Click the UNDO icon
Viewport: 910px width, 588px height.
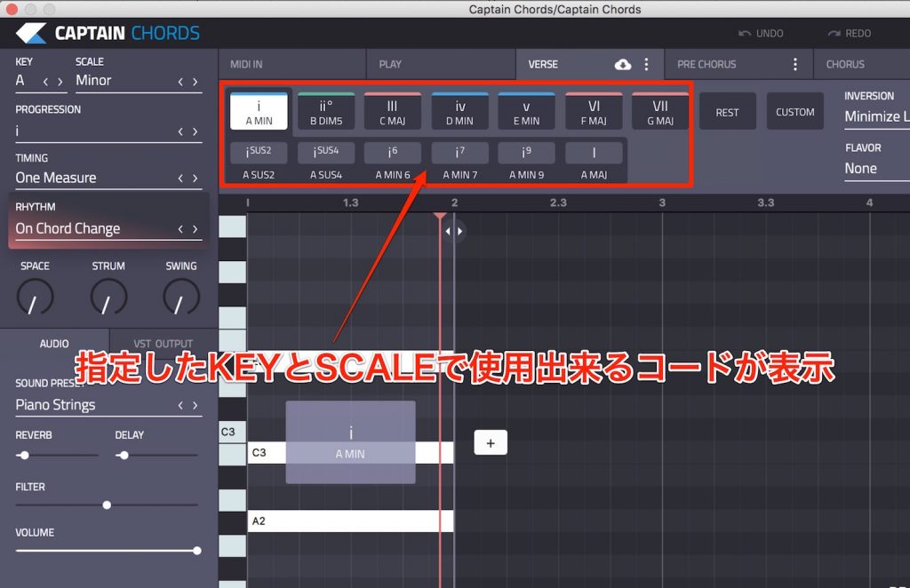pyautogui.click(x=746, y=33)
